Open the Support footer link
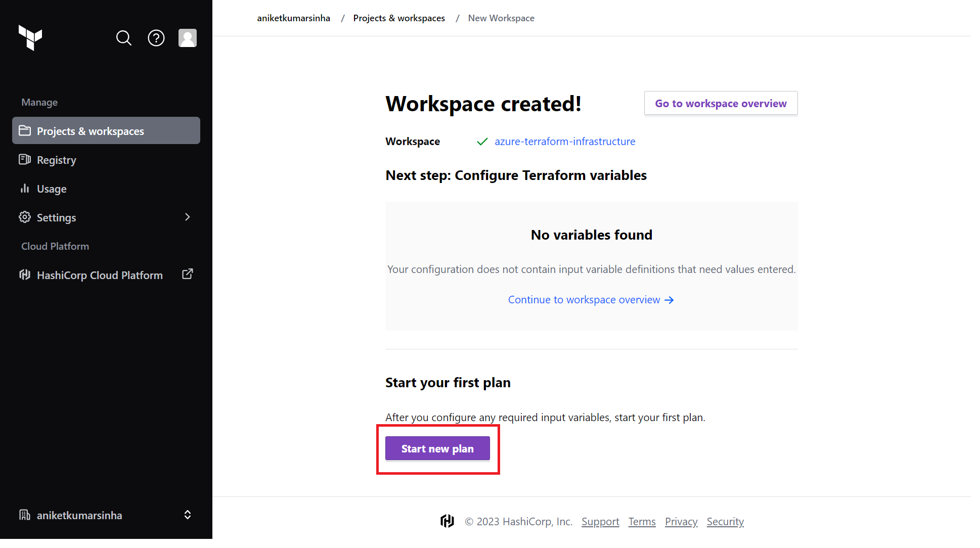 click(600, 522)
